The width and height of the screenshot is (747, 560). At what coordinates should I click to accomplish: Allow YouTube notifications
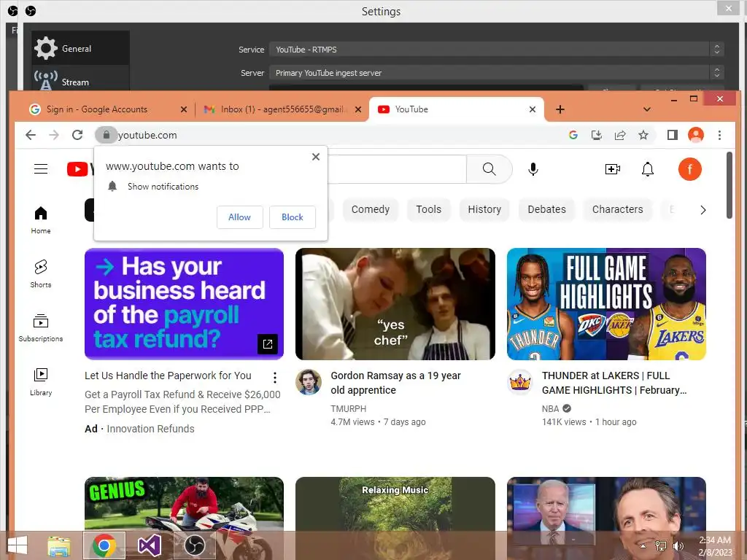pos(239,217)
